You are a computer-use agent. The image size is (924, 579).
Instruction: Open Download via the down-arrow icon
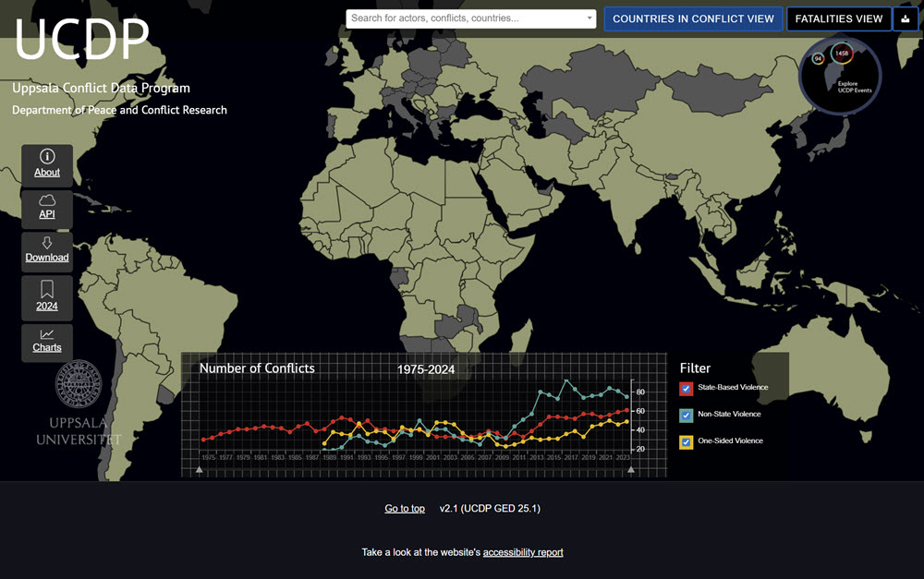pyautogui.click(x=46, y=244)
